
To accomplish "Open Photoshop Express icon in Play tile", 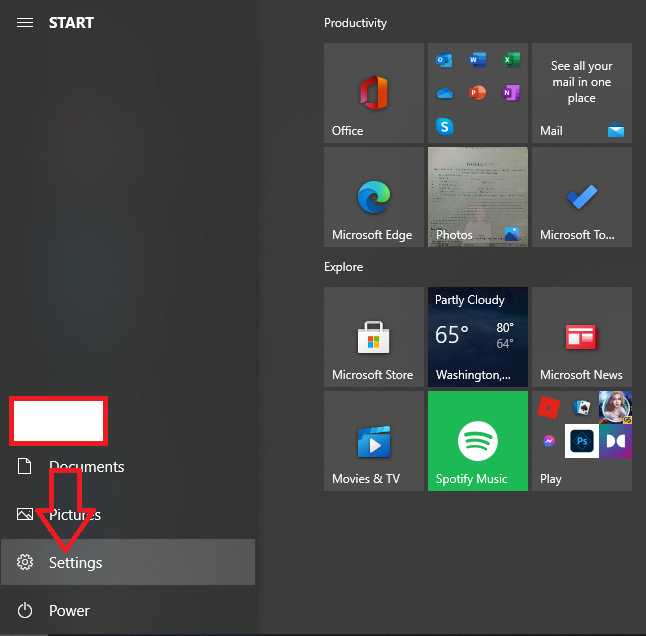I will (x=582, y=441).
